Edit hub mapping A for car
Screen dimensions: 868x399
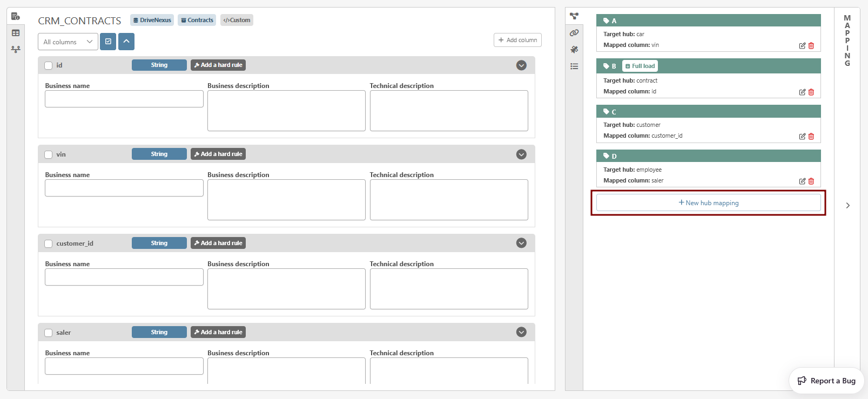tap(802, 46)
